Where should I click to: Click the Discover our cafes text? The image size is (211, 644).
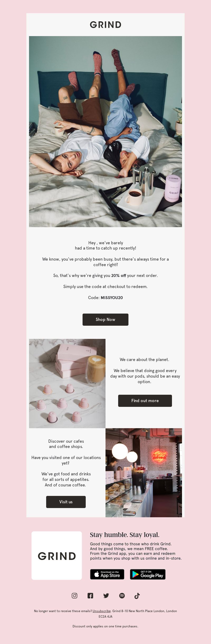pos(66,441)
